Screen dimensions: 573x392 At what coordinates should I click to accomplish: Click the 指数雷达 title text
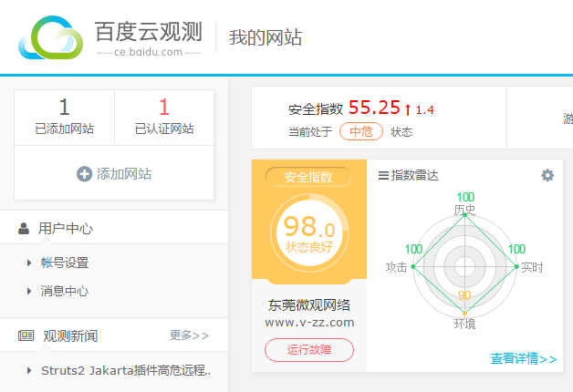[x=415, y=175]
